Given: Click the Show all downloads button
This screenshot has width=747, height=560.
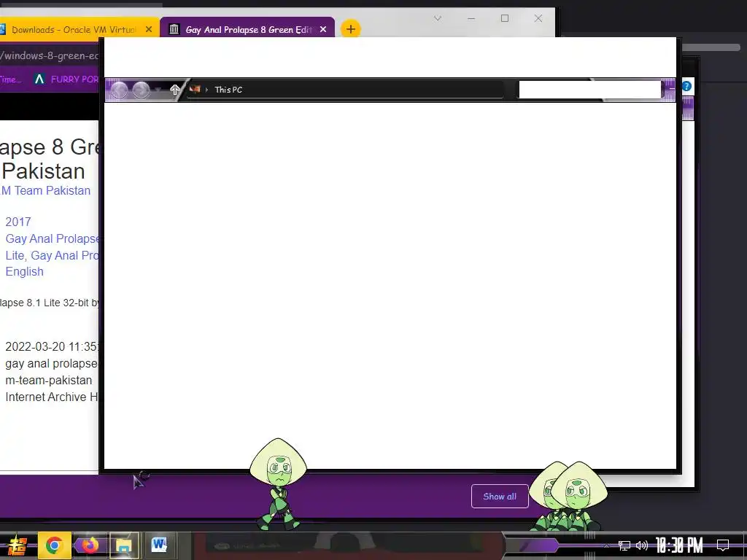Looking at the screenshot, I should (x=500, y=496).
